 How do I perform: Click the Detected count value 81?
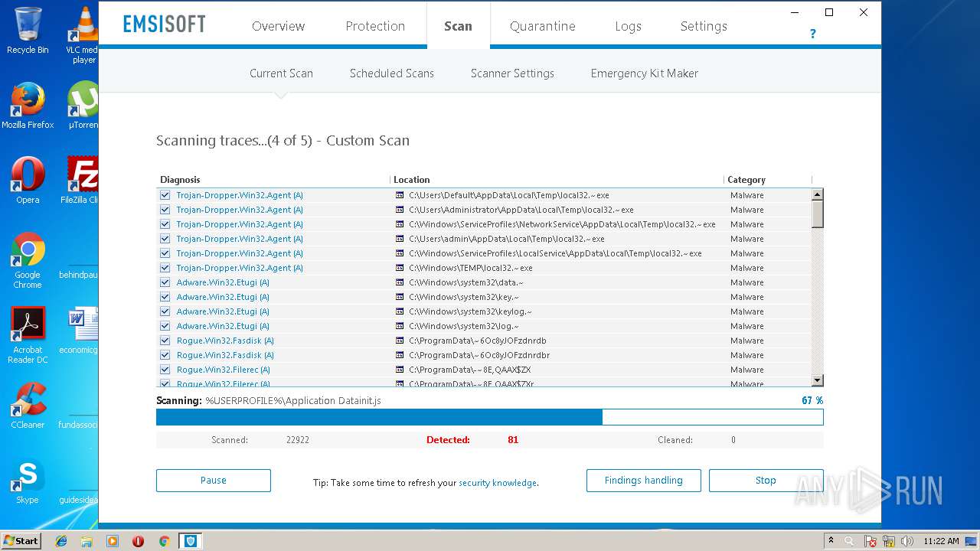pyautogui.click(x=513, y=440)
